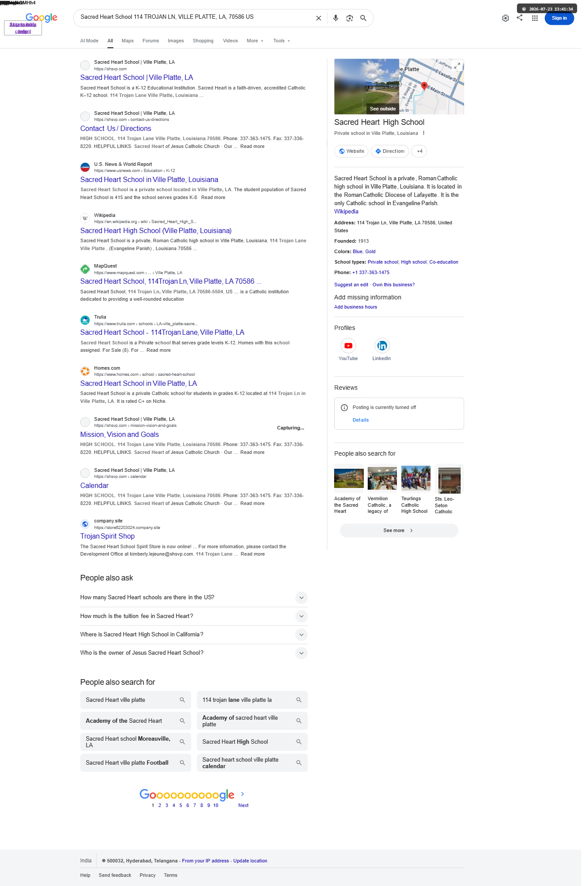Open quick settings gear icon
This screenshot has width=588, height=886.
coord(506,18)
